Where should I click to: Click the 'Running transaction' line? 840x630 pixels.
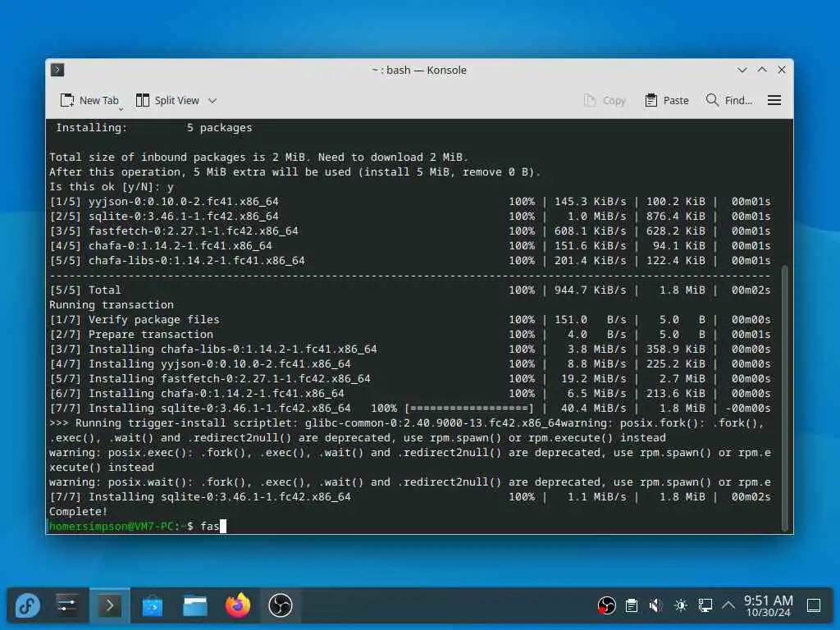112,305
